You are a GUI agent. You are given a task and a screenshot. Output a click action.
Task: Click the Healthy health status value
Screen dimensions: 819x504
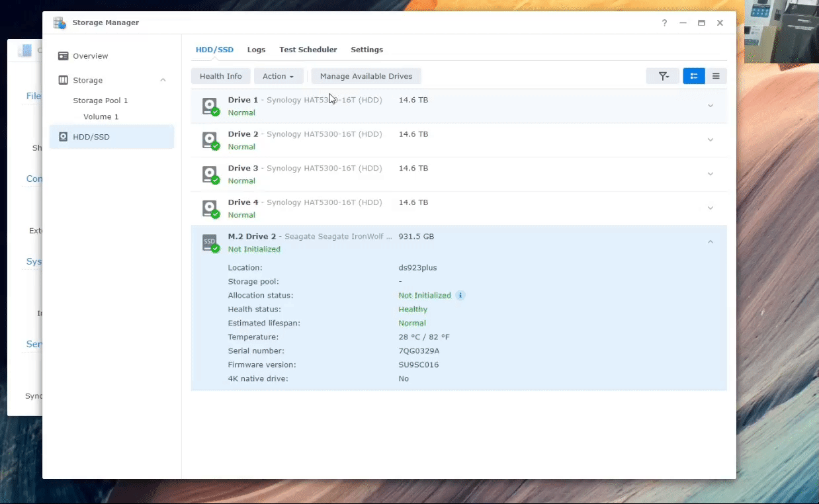click(413, 310)
